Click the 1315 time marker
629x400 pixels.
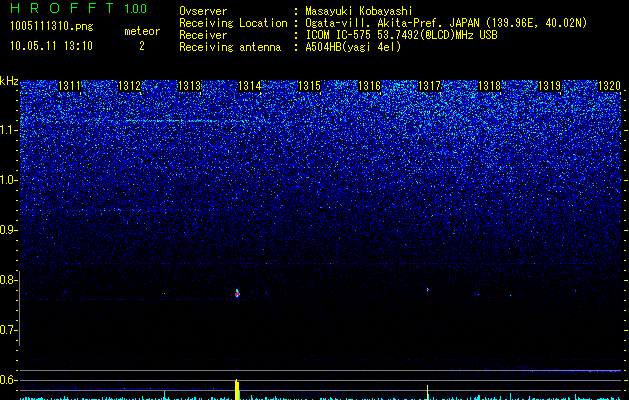310,86
